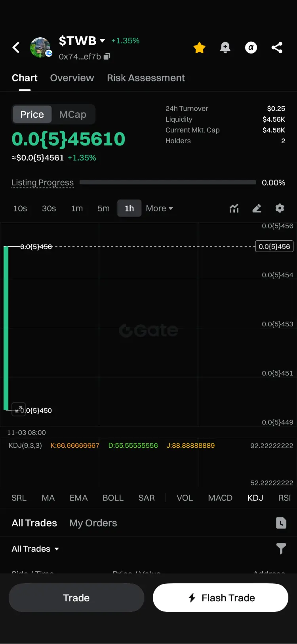Open the funnel filter icon
The width and height of the screenshot is (297, 644).
(x=281, y=549)
